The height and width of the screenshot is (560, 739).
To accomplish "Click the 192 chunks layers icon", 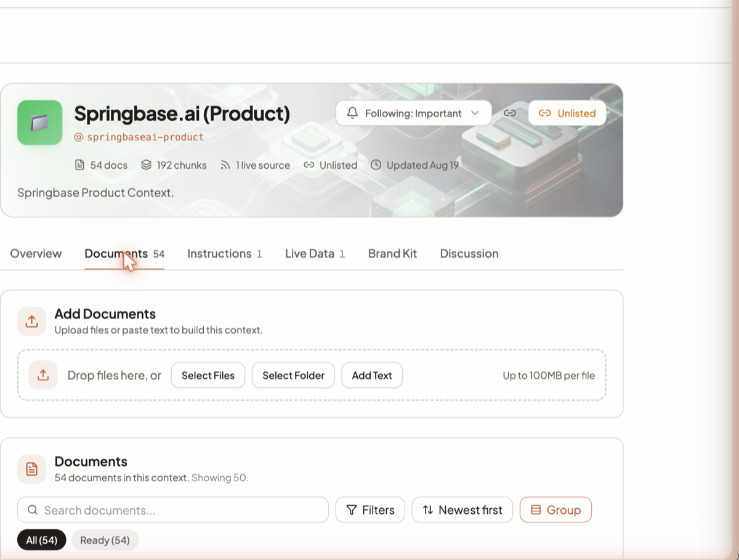I will click(146, 165).
